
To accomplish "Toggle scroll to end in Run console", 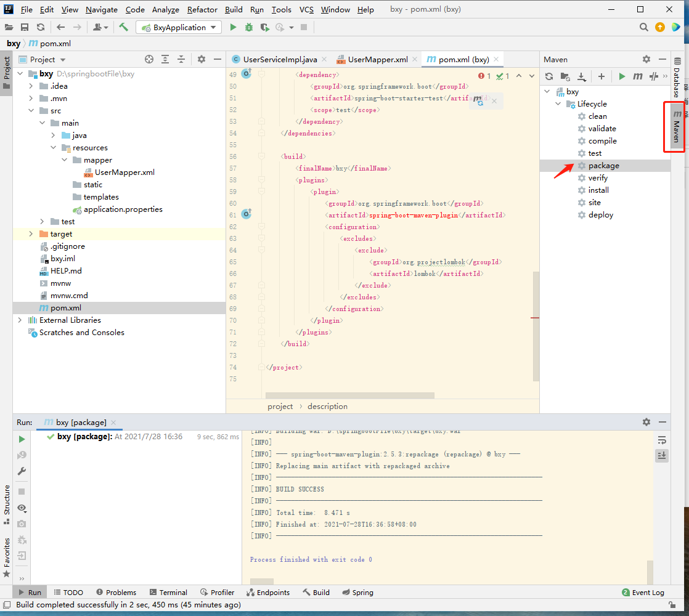I will click(x=662, y=455).
